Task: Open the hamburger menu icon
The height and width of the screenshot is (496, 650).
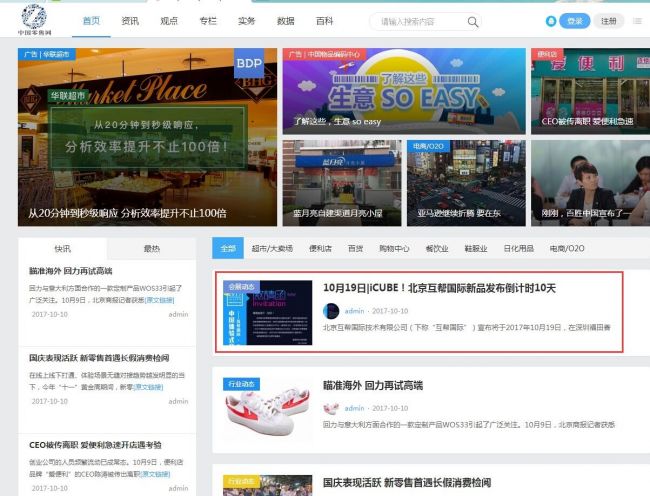Action: tap(637, 21)
